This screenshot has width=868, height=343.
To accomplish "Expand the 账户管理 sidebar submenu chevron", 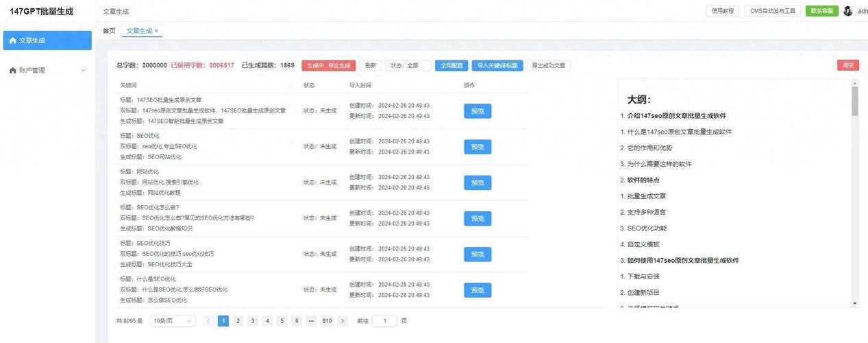I will [84, 70].
